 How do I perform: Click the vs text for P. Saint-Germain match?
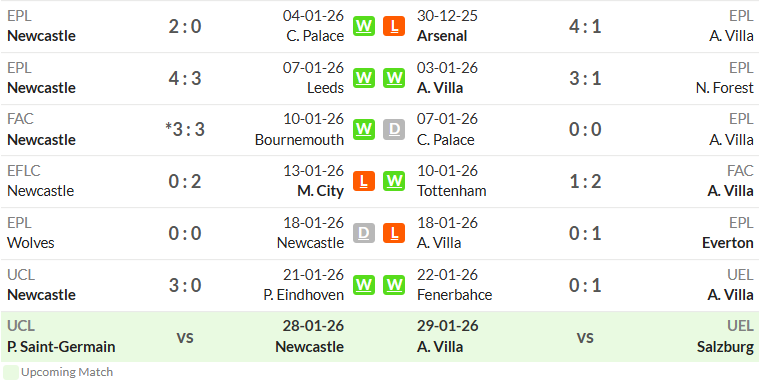(185, 337)
